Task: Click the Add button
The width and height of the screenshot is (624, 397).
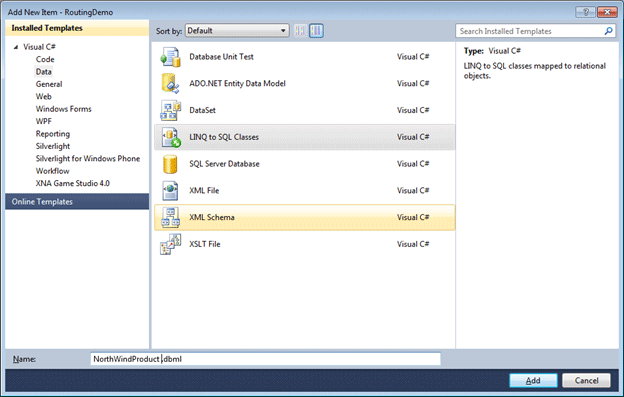Action: pos(533,381)
